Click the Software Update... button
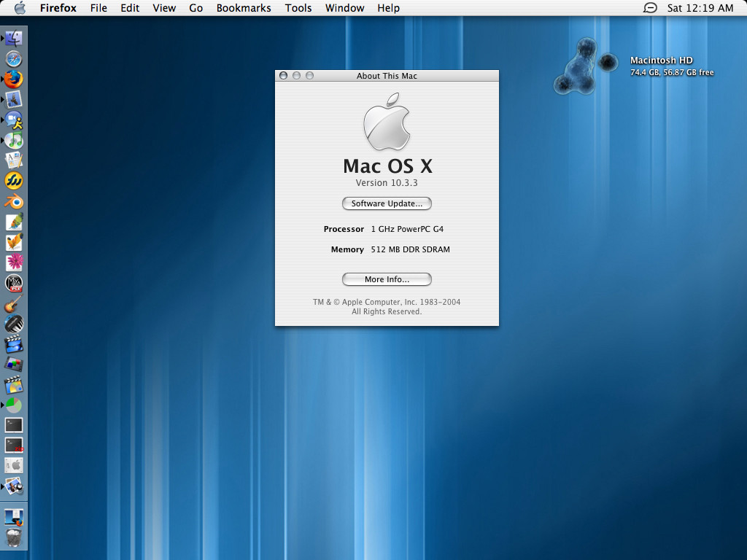The image size is (747, 560). coord(387,203)
